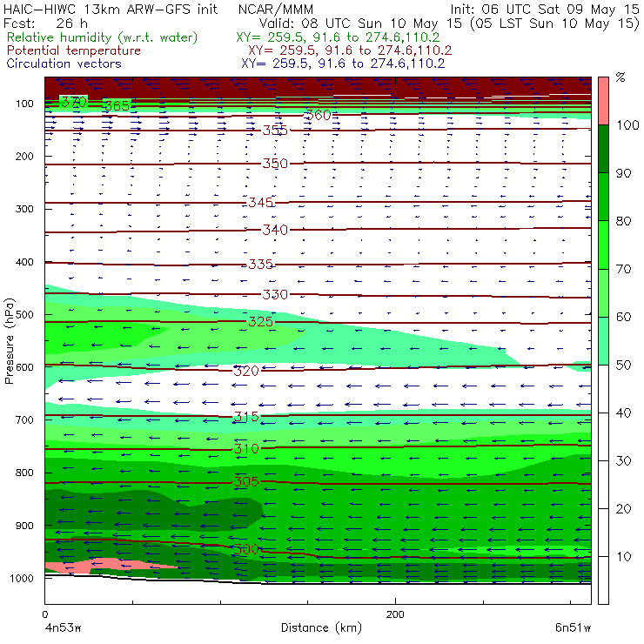The image size is (644, 644).
Task: Click the '305' contour label
Action: tap(246, 481)
